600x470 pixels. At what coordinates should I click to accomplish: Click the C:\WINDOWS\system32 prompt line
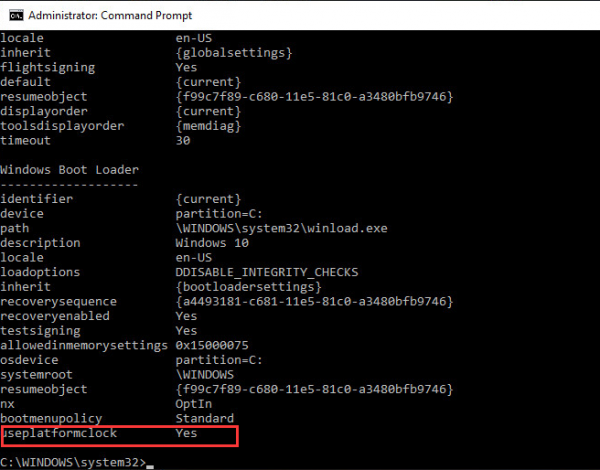[73, 462]
